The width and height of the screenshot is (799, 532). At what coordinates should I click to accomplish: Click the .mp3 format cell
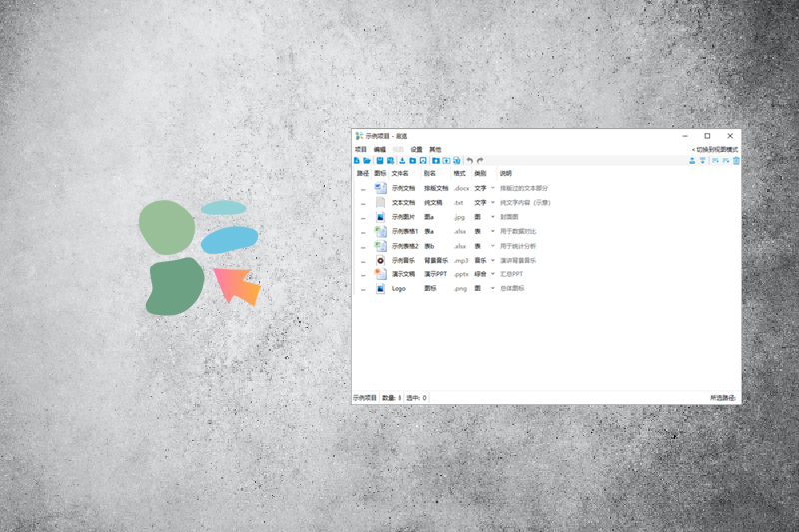click(x=461, y=261)
